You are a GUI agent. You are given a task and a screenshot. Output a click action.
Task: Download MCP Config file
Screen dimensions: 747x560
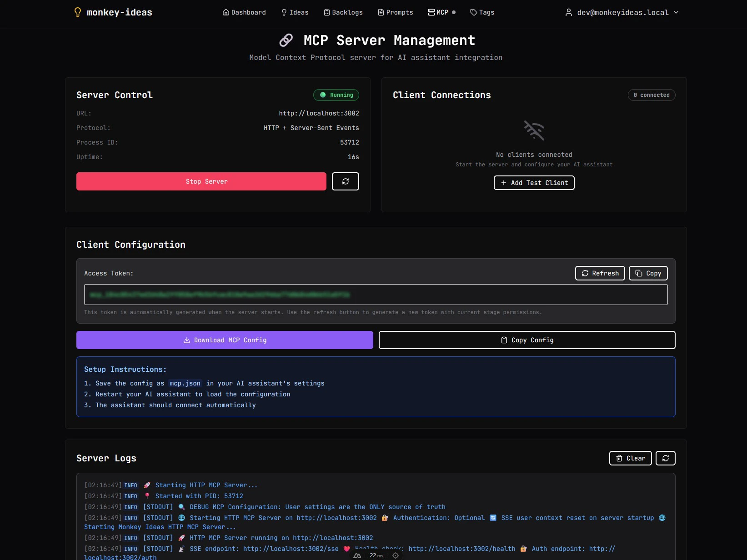point(225,340)
